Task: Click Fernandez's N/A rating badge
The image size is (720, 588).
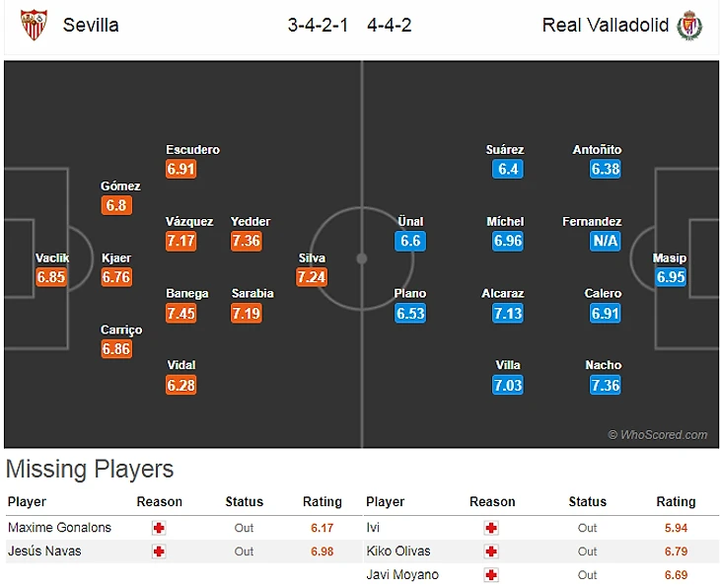Action: pos(605,241)
